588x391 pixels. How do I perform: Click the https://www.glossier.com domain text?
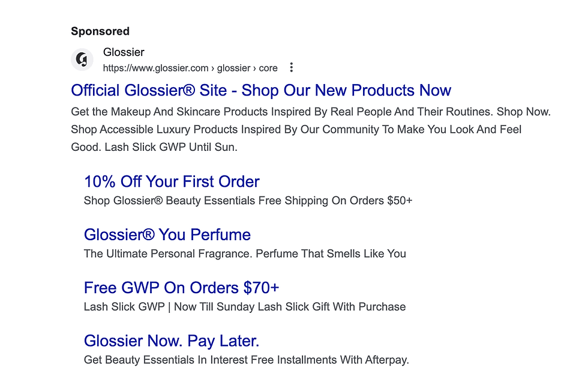pyautogui.click(x=155, y=68)
